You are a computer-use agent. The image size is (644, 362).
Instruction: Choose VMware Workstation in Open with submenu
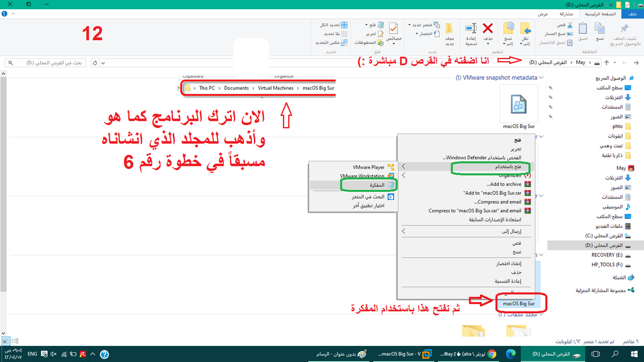point(353,176)
